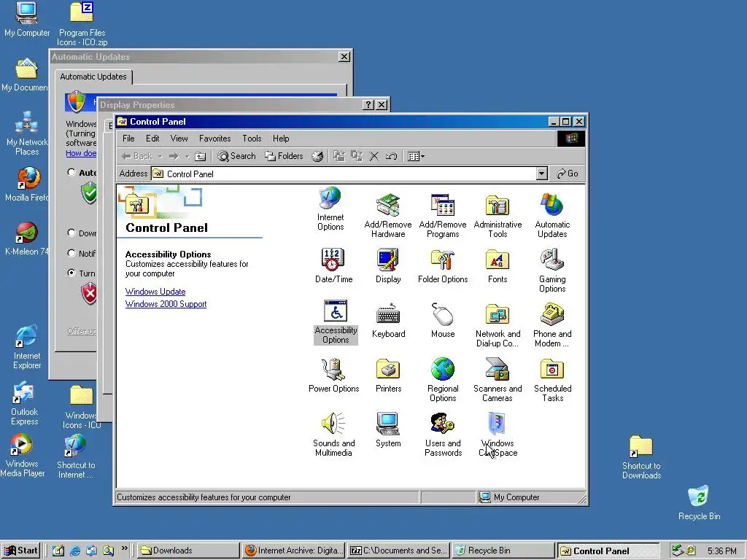The width and height of the screenshot is (747, 560).
Task: Open the Users and Passwords applet
Action: 443,435
